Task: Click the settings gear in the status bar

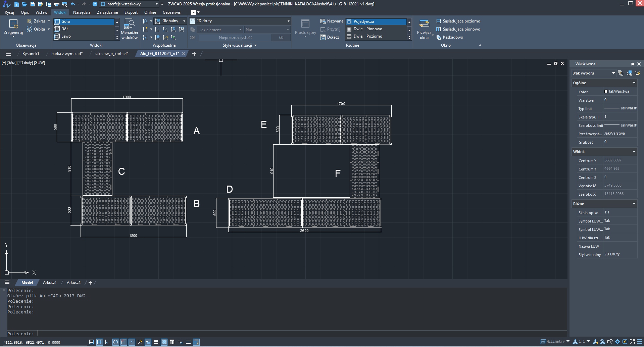Action: click(x=617, y=342)
